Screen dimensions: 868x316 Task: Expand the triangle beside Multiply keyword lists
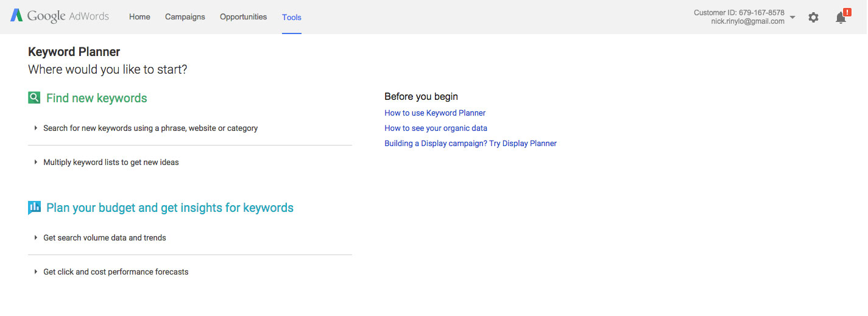pos(36,162)
